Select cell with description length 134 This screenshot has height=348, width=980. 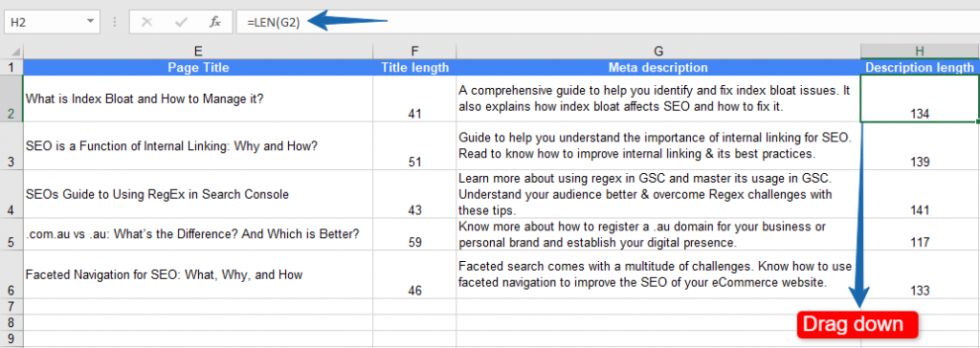pyautogui.click(x=920, y=98)
